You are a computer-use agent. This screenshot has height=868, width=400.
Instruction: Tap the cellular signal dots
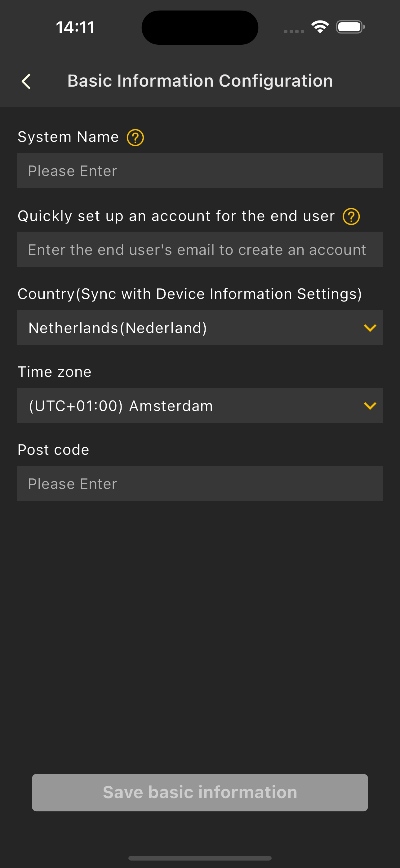(x=294, y=31)
